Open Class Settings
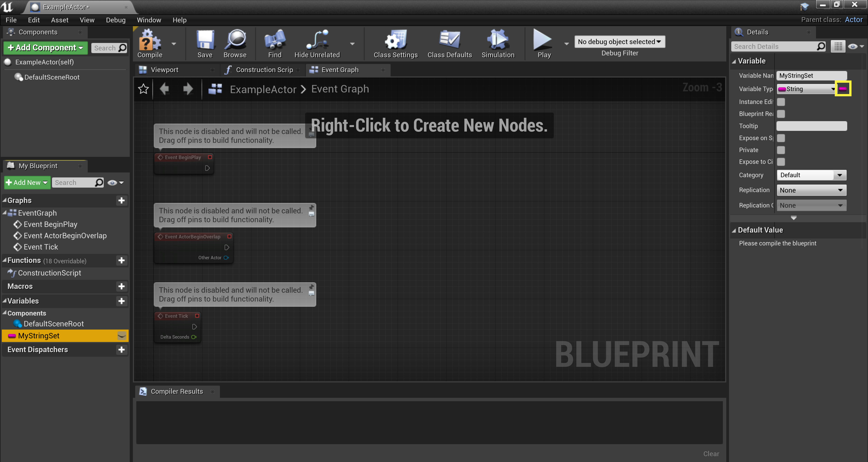The width and height of the screenshot is (868, 462). [396, 43]
